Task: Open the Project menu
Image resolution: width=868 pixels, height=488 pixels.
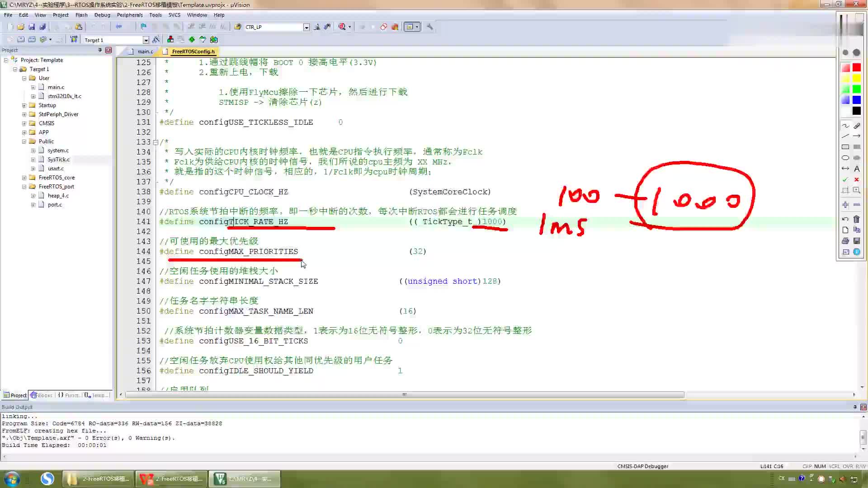Action: tap(61, 15)
